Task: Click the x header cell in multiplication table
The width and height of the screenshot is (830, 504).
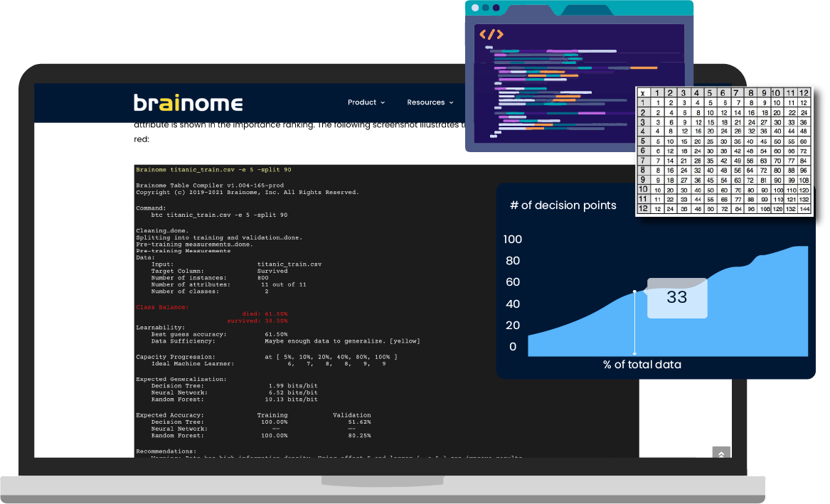Action: [x=642, y=93]
